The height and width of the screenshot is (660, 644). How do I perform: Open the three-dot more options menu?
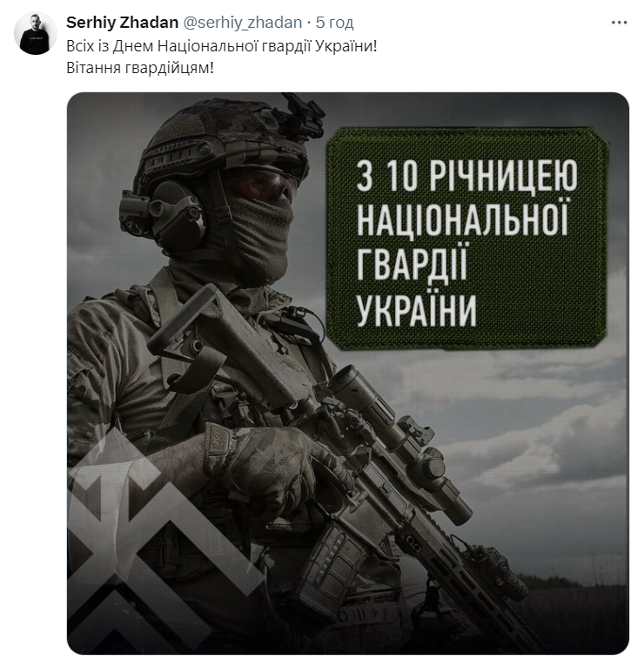[619, 23]
